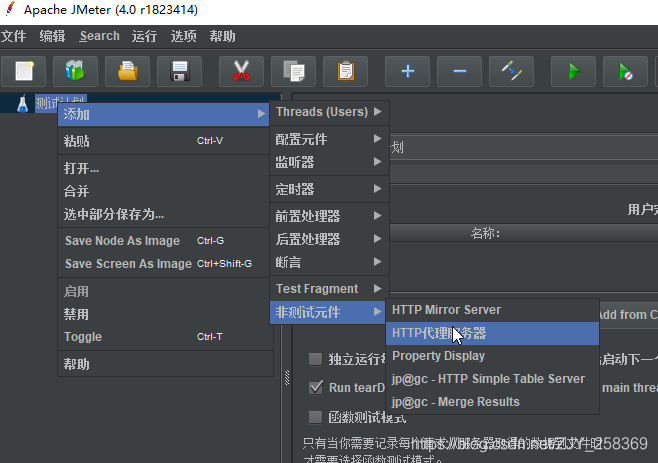
Task: Click the Save floppy disk icon
Action: pos(180,71)
